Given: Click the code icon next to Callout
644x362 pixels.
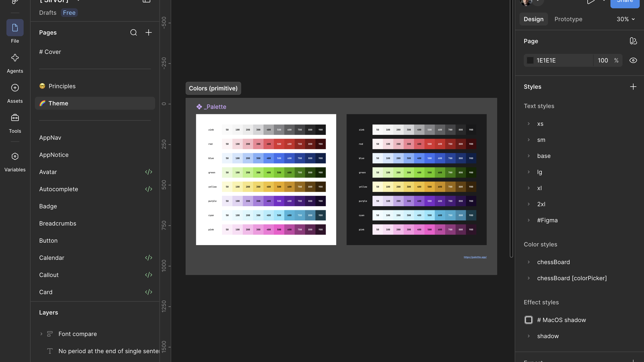Looking at the screenshot, I should click(x=149, y=275).
